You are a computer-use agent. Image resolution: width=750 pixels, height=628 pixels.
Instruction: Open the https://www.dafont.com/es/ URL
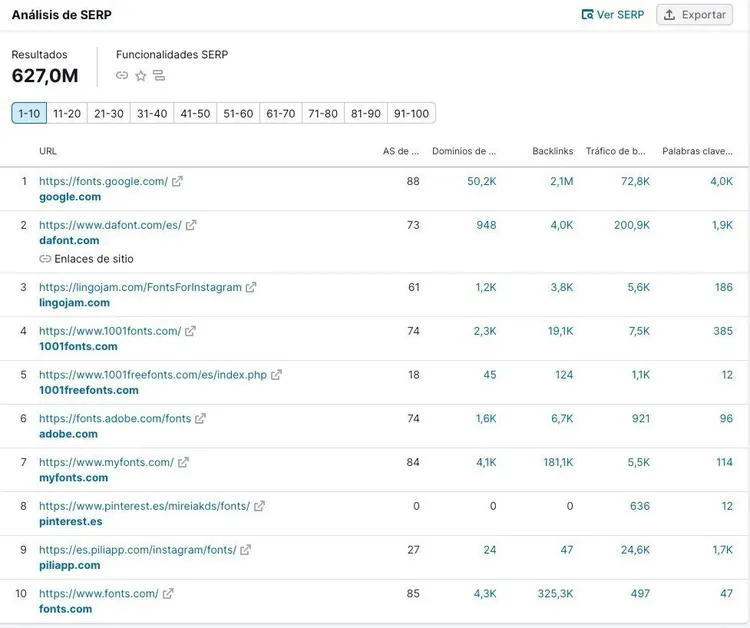[110, 225]
